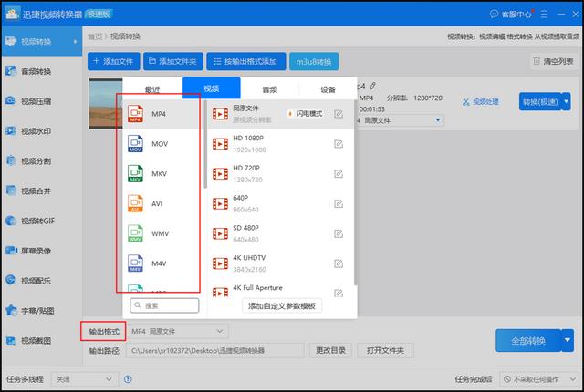Open 视频分割 in the sidebar
This screenshot has width=584, height=392.
point(41,161)
